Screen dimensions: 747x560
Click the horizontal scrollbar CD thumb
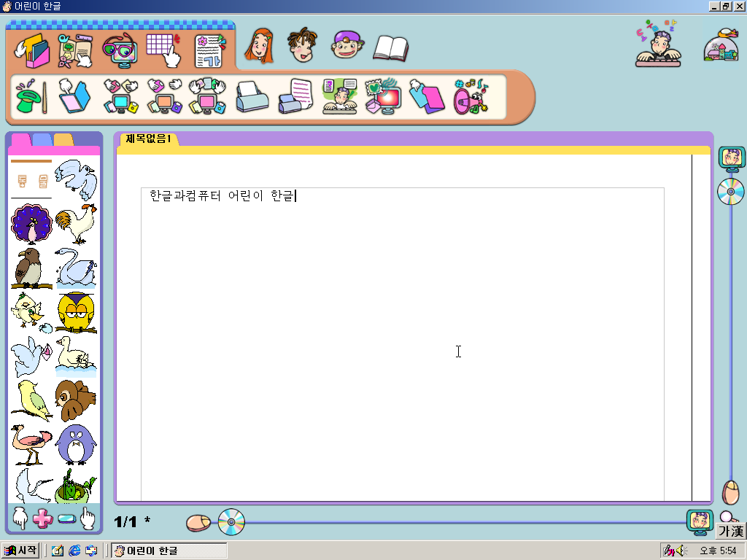tap(231, 522)
